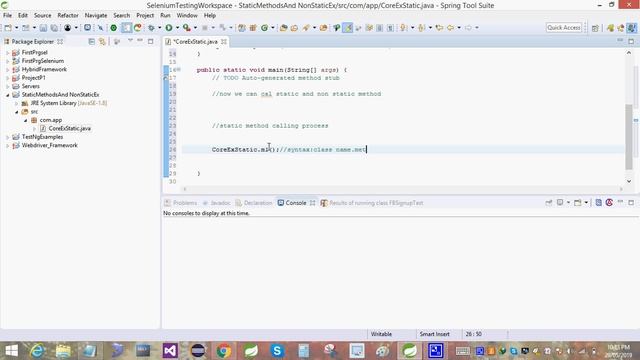The width and height of the screenshot is (640, 360).
Task: Expand the TestNgExamples project
Action: [7, 137]
